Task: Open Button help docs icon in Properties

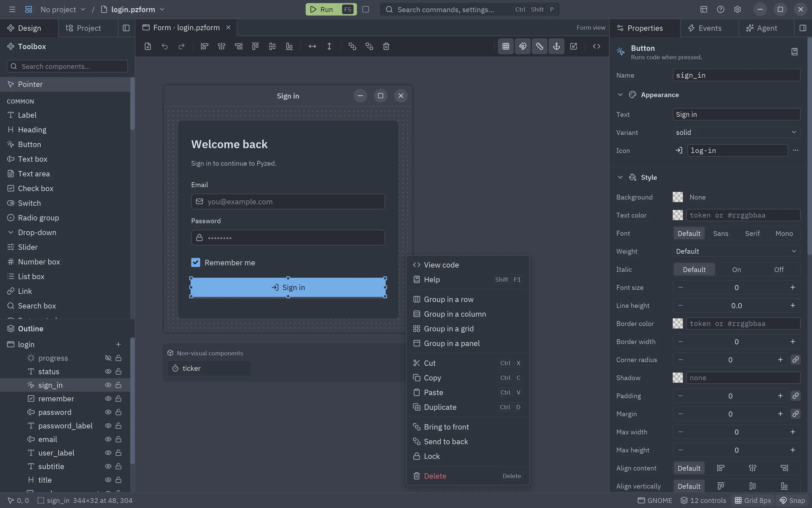Action: click(x=794, y=52)
